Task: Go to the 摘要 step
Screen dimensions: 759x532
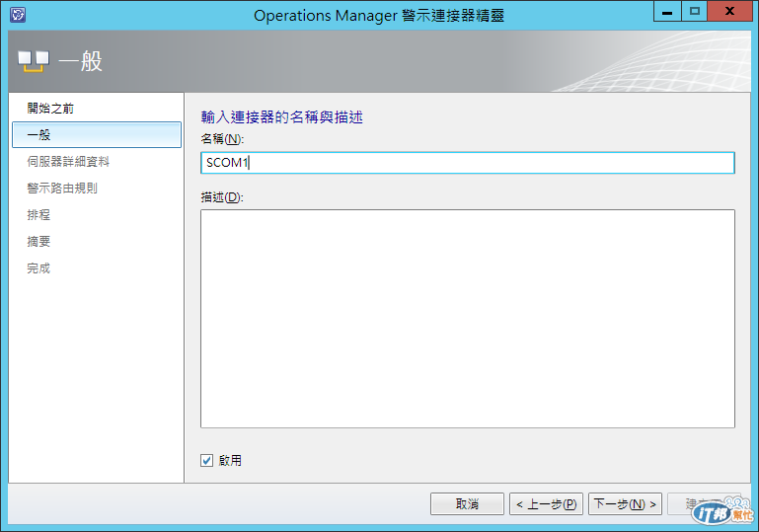Action: tap(38, 242)
